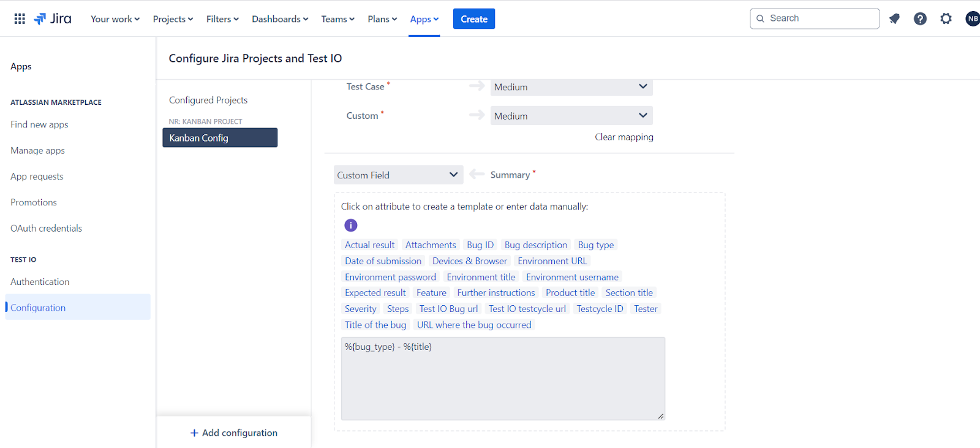Expand the Custom Medium dropdown
The image size is (980, 448).
point(571,116)
